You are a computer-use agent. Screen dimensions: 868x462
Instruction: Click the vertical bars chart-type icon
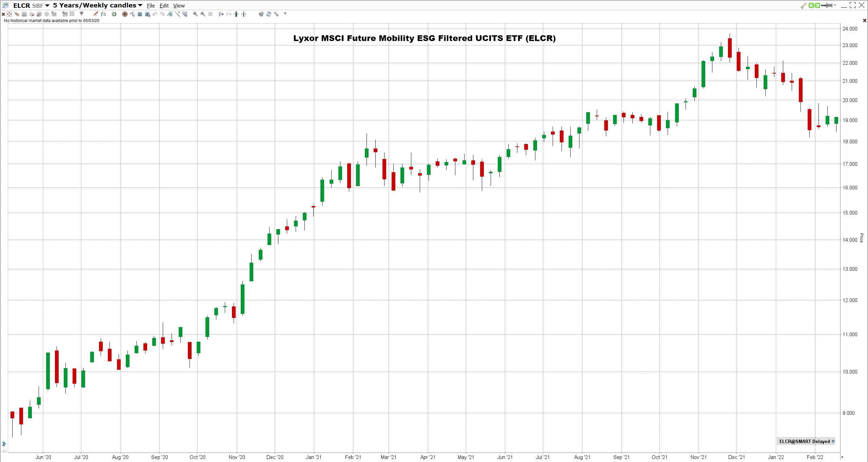coord(103,14)
